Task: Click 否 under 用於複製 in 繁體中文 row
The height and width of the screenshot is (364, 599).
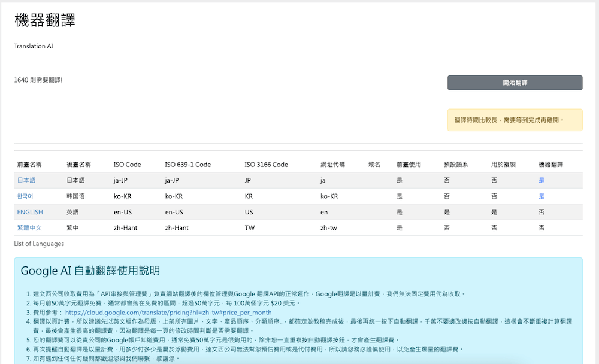Action: pos(494,227)
